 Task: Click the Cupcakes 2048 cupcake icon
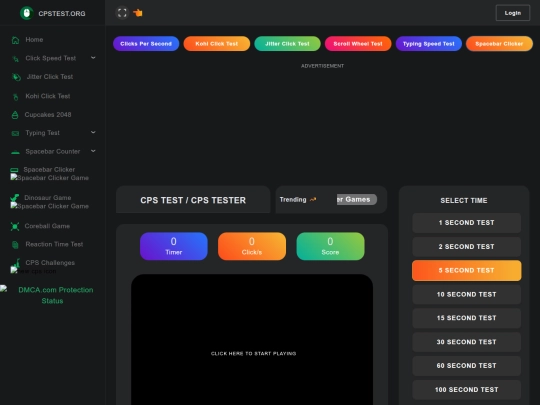click(15, 115)
